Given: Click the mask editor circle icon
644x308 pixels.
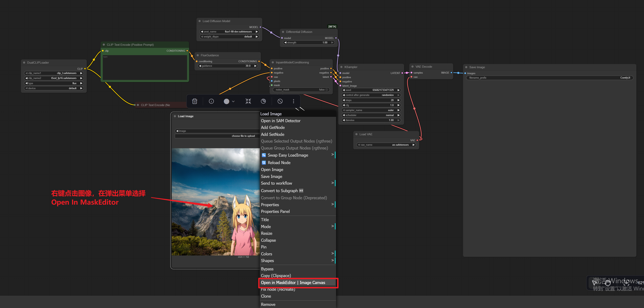Looking at the screenshot, I should 263,101.
